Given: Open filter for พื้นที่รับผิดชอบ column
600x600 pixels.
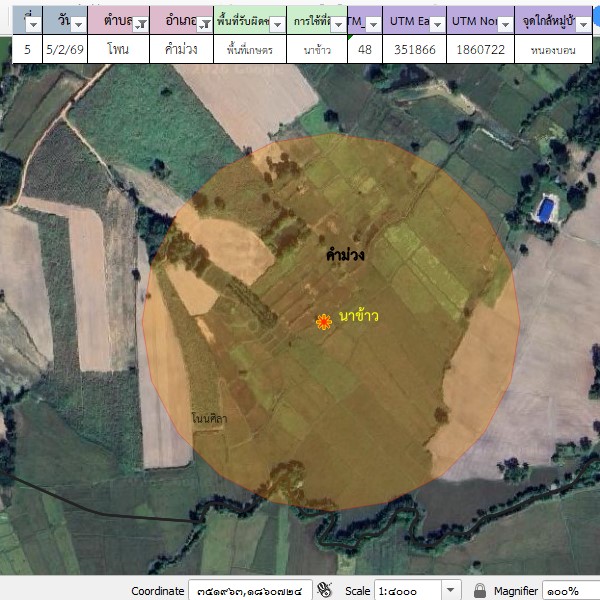Looking at the screenshot, I should (x=276, y=23).
